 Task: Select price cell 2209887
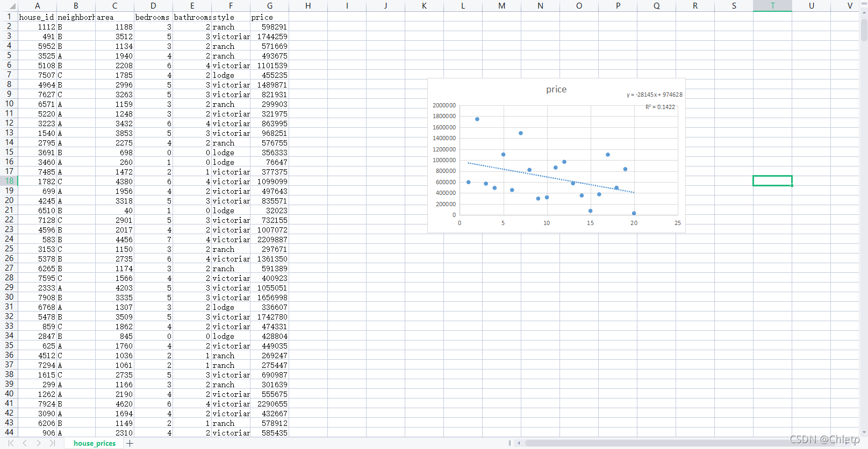(269, 240)
